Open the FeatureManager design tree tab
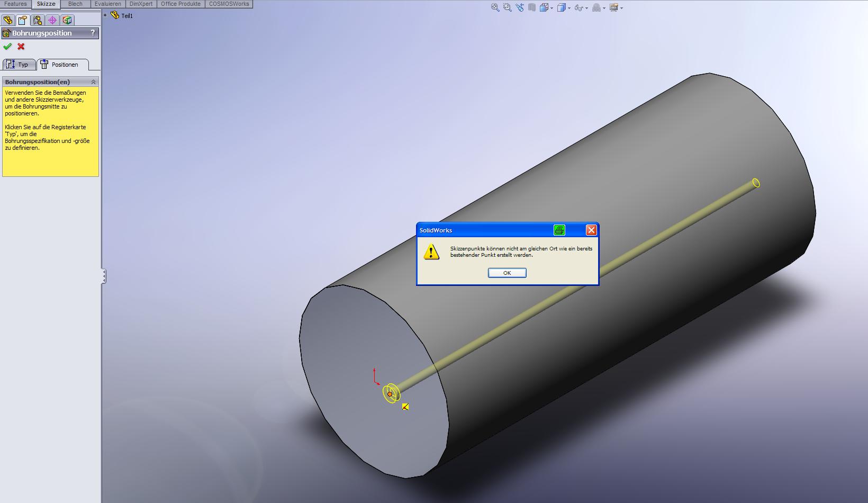This screenshot has height=503, width=868. tap(8, 20)
